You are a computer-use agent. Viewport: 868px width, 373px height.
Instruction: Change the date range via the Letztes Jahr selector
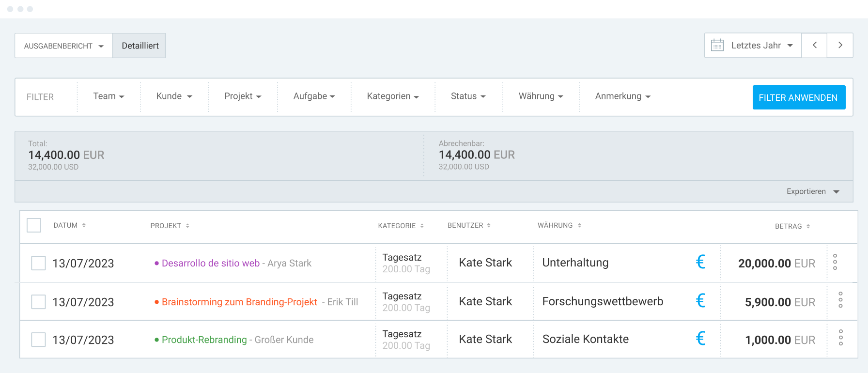pos(756,45)
